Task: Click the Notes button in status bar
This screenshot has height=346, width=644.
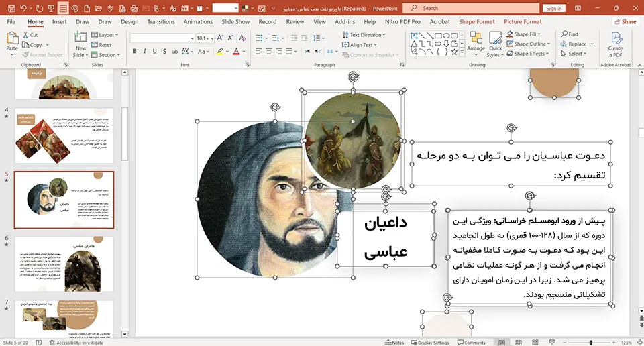Action: pyautogui.click(x=394, y=342)
